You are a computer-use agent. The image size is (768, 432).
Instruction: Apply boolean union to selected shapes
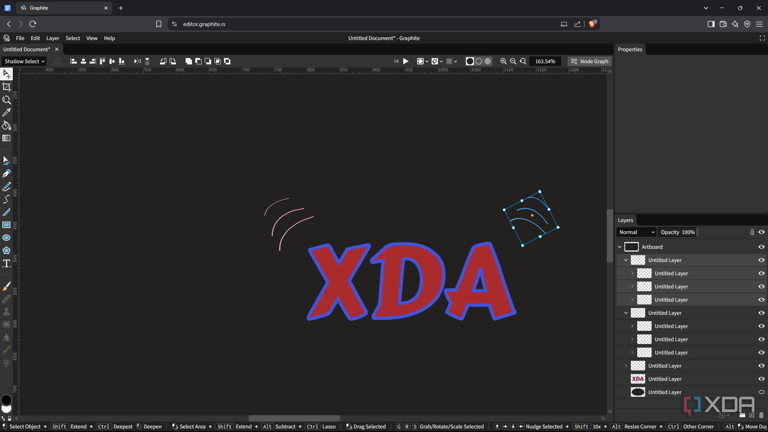189,61
